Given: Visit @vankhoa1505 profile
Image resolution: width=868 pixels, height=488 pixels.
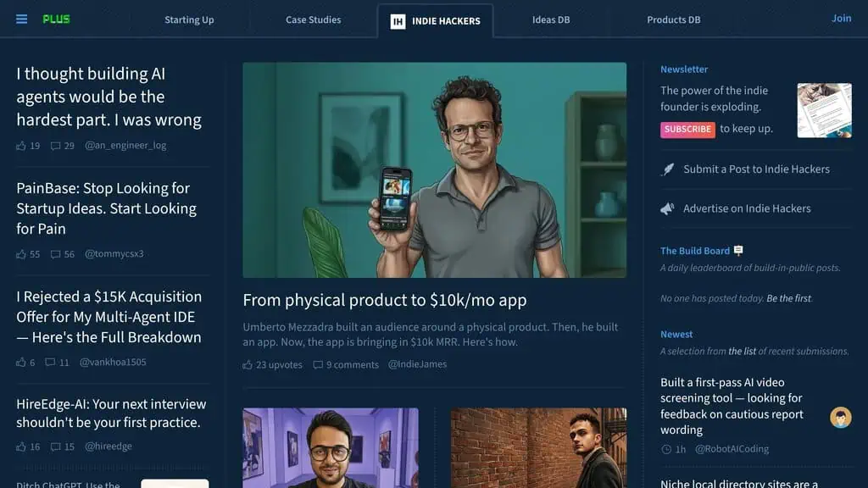Looking at the screenshot, I should (113, 363).
